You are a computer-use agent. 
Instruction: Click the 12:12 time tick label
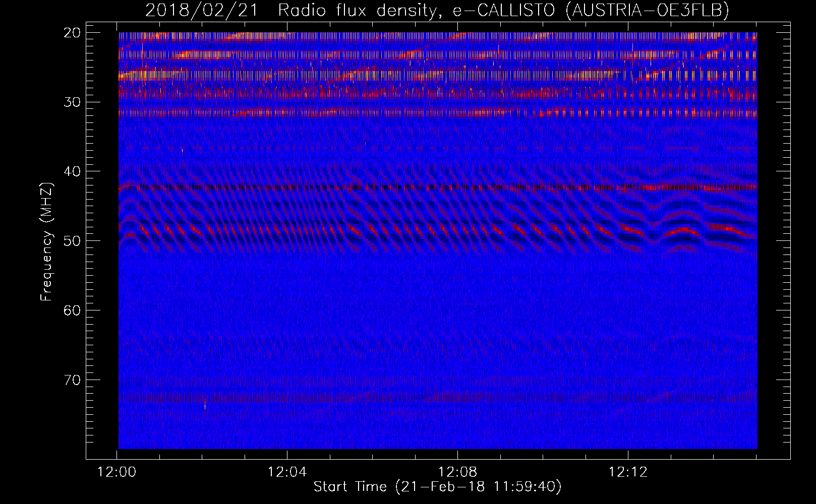[x=628, y=472]
